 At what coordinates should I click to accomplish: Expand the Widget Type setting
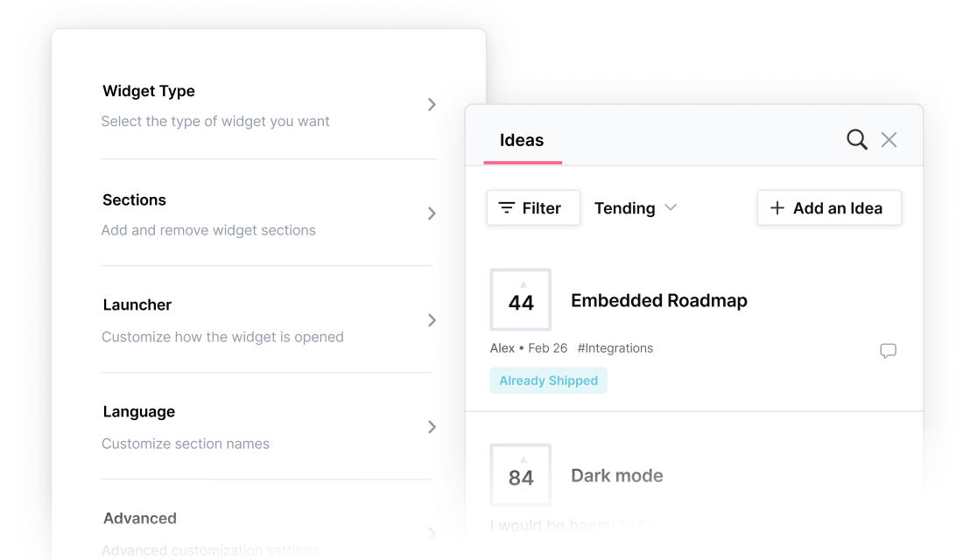click(x=432, y=105)
